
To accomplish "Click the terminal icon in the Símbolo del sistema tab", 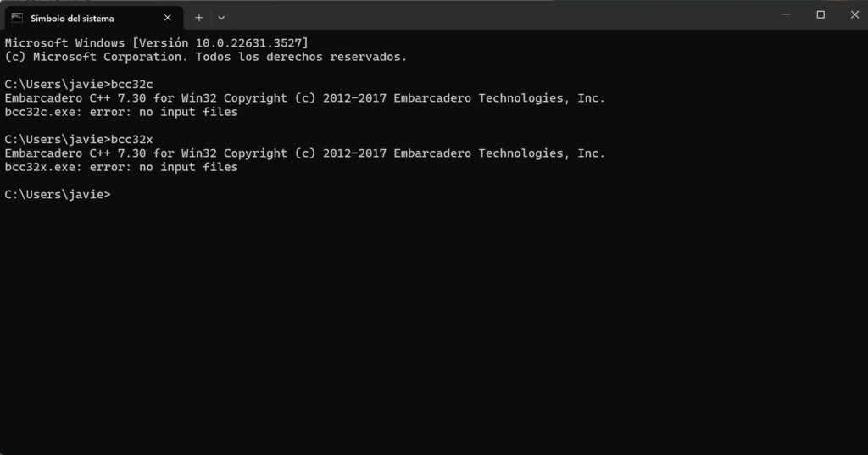I will coord(17,19).
